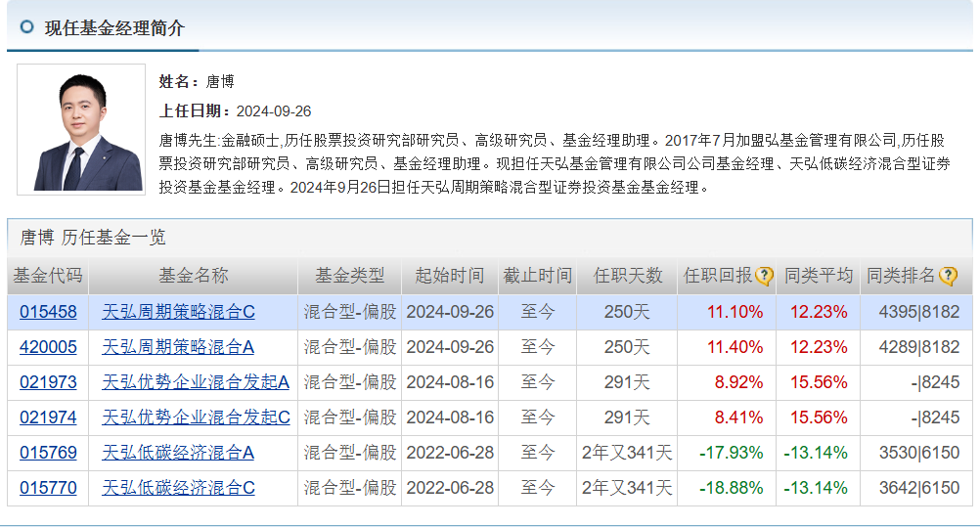This screenshot has width=980, height=527.
Task: Click the help icon beside 任职回报
Action: point(764,276)
